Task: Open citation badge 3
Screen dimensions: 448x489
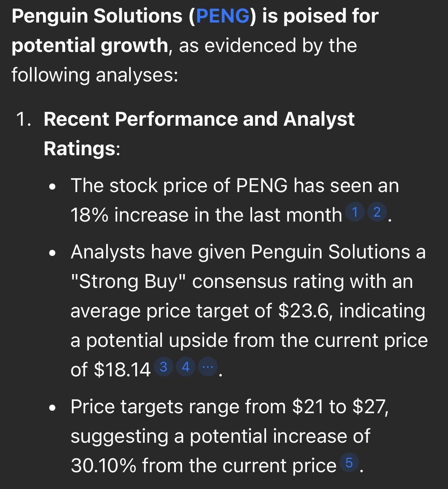Action: coord(164,367)
